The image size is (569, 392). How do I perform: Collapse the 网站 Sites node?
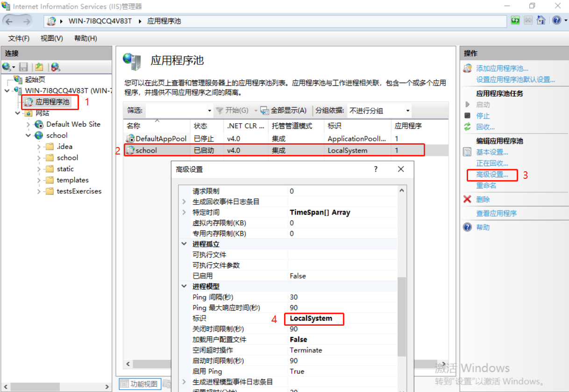(x=17, y=113)
